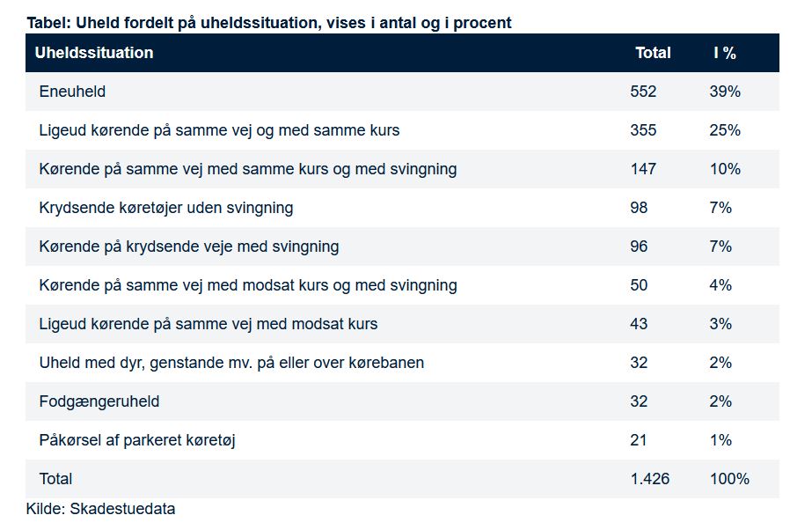
Task: Click the I % column header
Action: (724, 53)
